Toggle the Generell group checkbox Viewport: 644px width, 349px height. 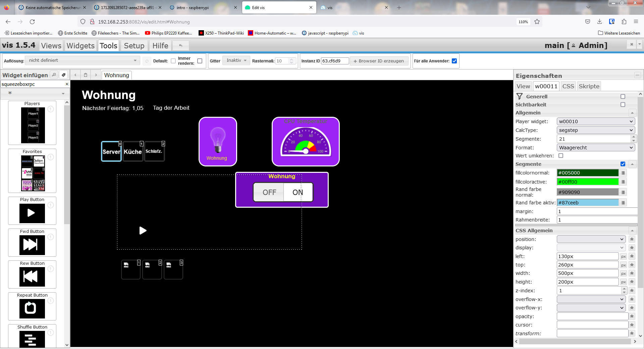click(623, 97)
